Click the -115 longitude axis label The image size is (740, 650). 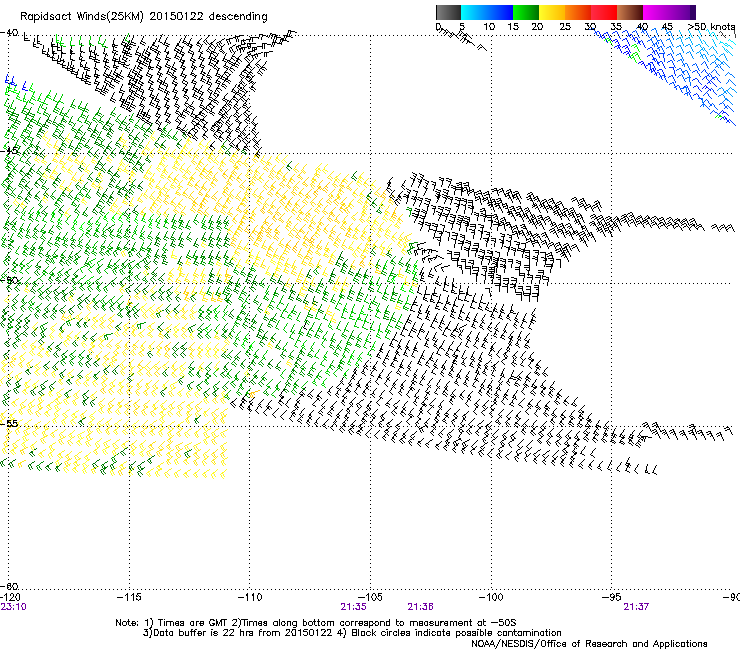(129, 597)
